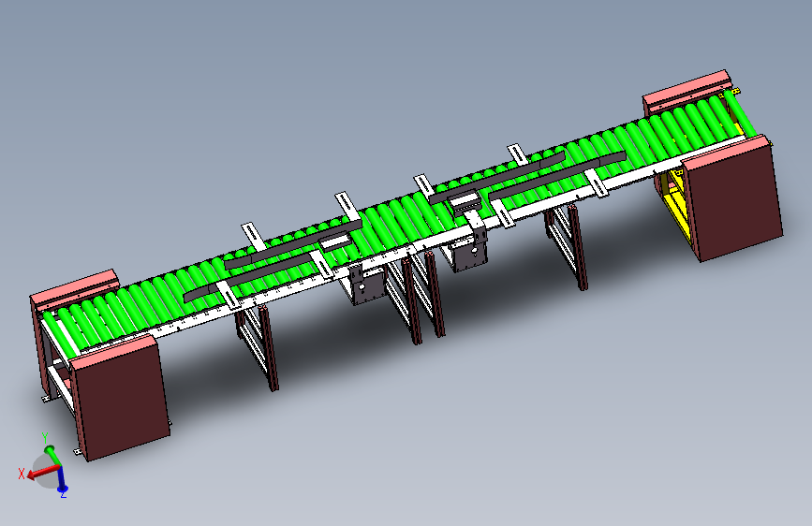Click the red X axis of the orientation triad

[43, 472]
